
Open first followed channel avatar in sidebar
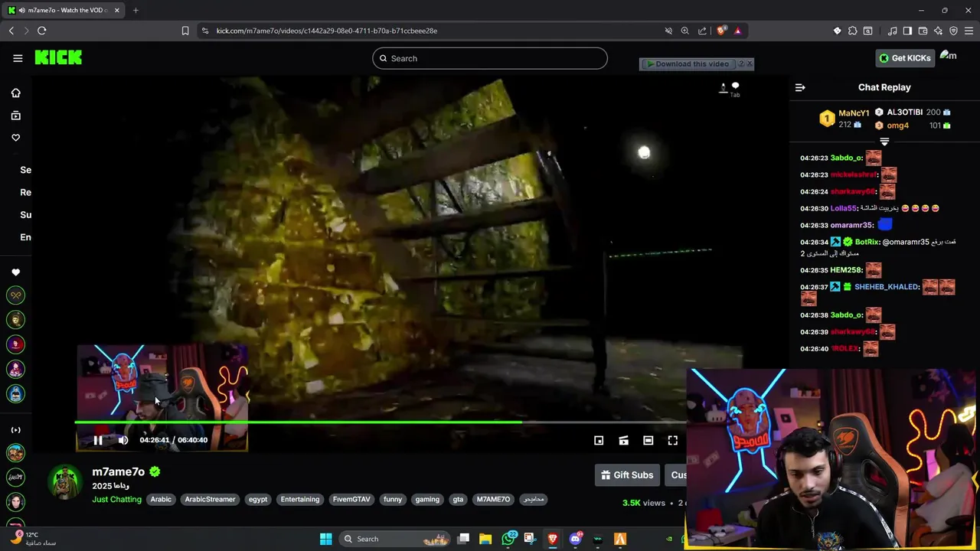coord(15,295)
